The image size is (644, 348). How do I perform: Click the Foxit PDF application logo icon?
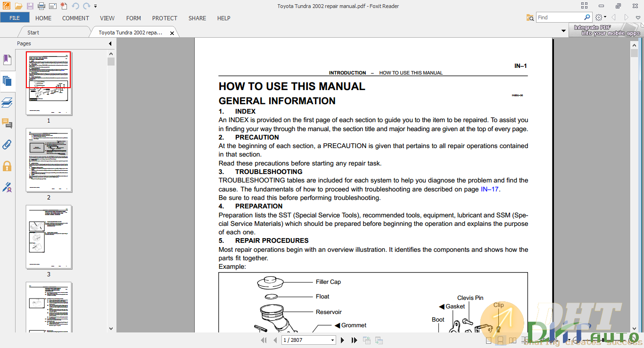tap(6, 6)
